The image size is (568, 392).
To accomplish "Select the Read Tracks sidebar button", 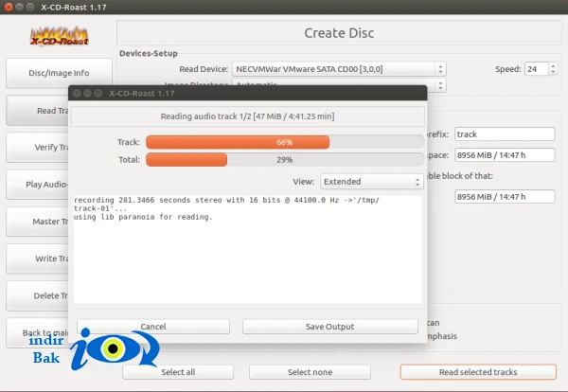I will click(37, 111).
